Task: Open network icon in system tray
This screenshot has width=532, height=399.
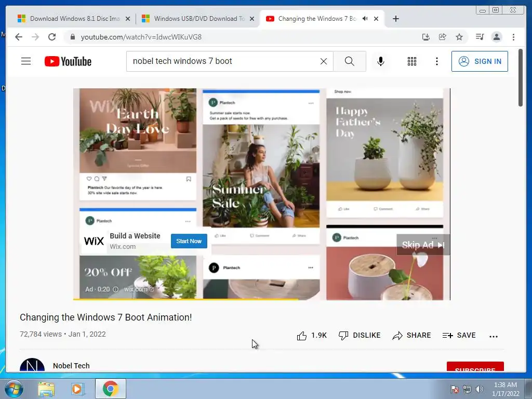Action: pos(467,389)
